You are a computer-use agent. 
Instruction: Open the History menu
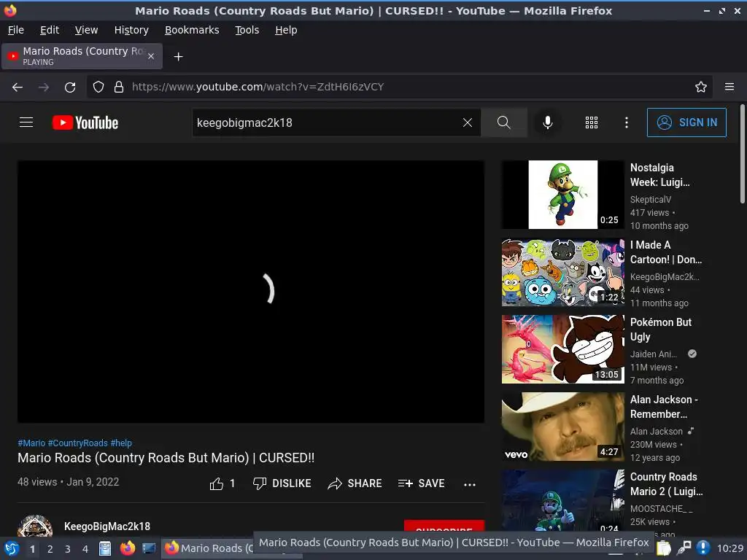point(131,30)
